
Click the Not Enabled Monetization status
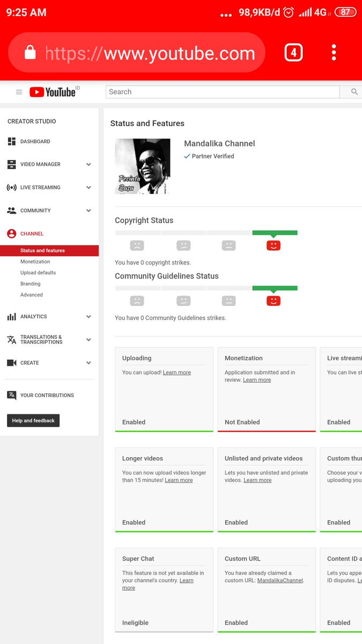tap(242, 422)
